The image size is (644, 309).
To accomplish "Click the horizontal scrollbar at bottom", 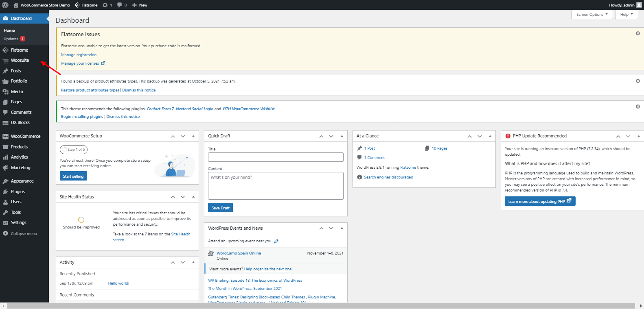I will coord(321,306).
